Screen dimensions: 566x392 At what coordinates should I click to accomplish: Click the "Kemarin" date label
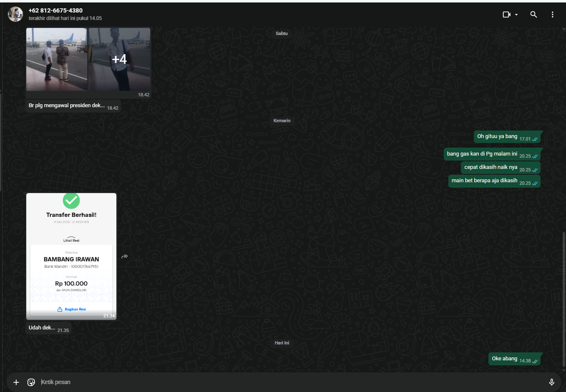pyautogui.click(x=282, y=121)
